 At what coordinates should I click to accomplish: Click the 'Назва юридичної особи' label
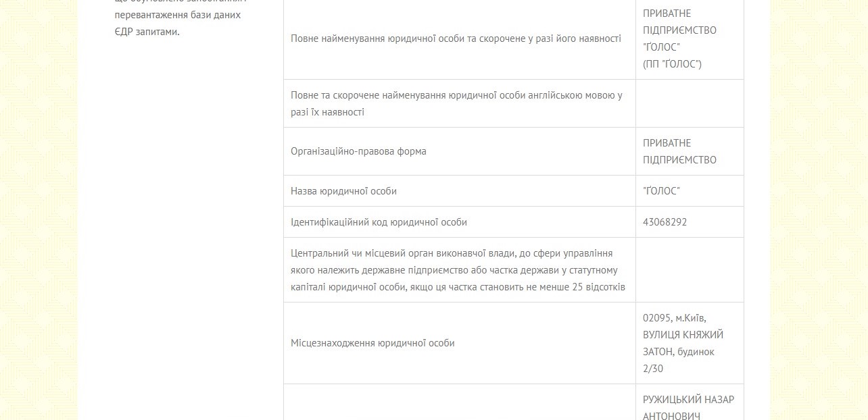click(343, 191)
